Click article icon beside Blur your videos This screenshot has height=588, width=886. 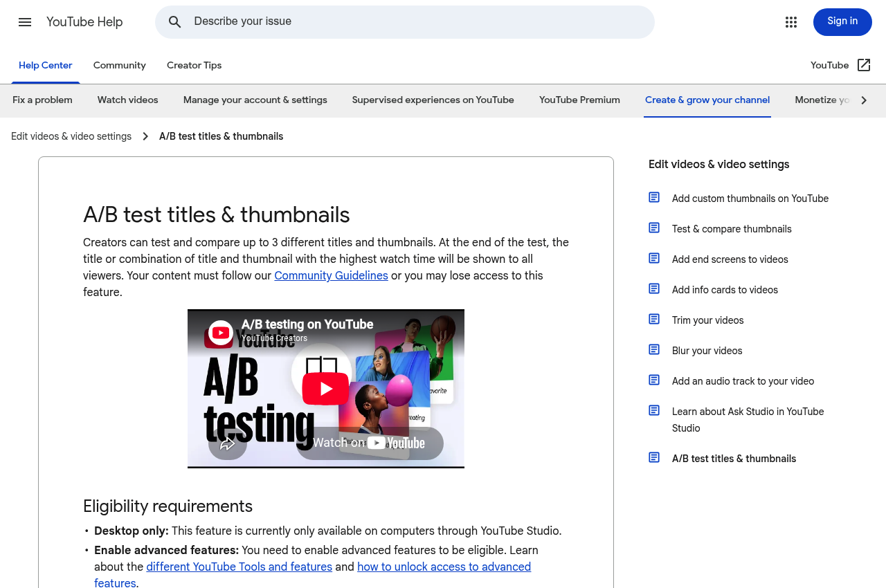tap(654, 349)
